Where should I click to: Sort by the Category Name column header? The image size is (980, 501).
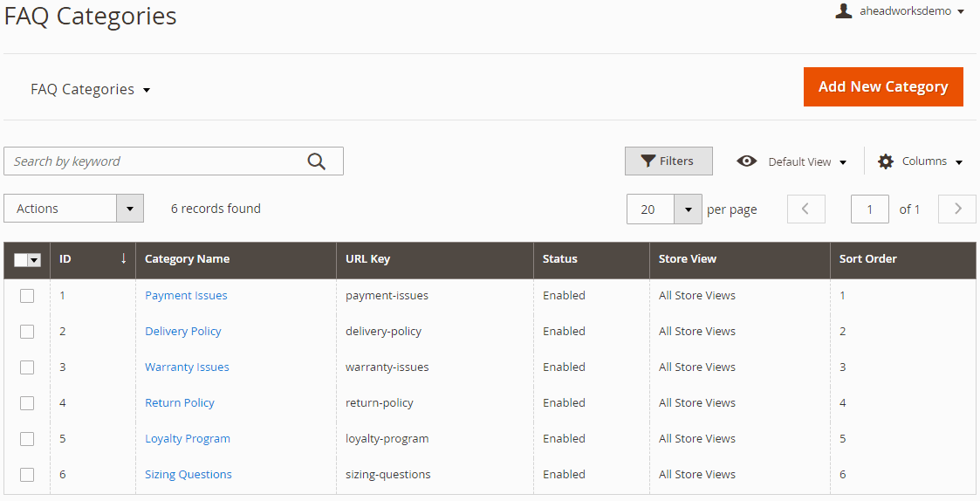pos(187,258)
